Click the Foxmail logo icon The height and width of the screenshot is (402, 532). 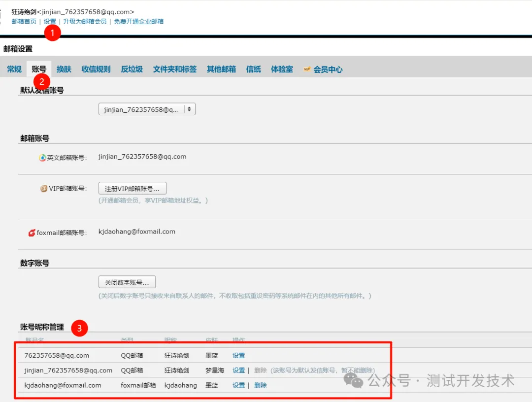[32, 233]
